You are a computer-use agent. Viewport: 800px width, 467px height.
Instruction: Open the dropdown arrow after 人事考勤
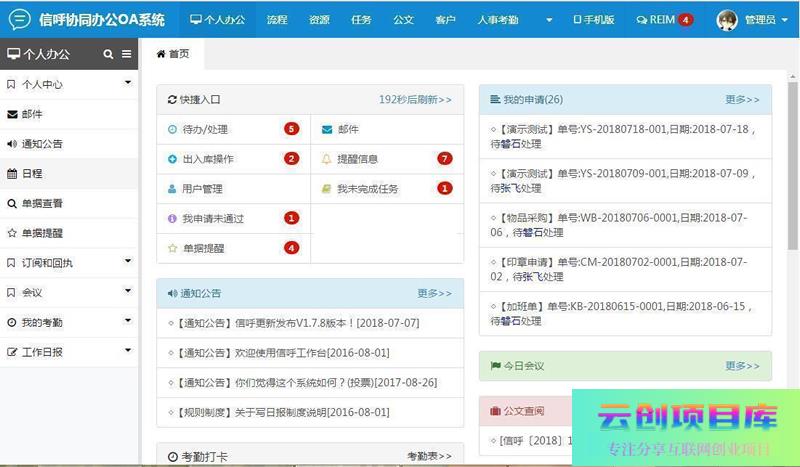click(548, 20)
